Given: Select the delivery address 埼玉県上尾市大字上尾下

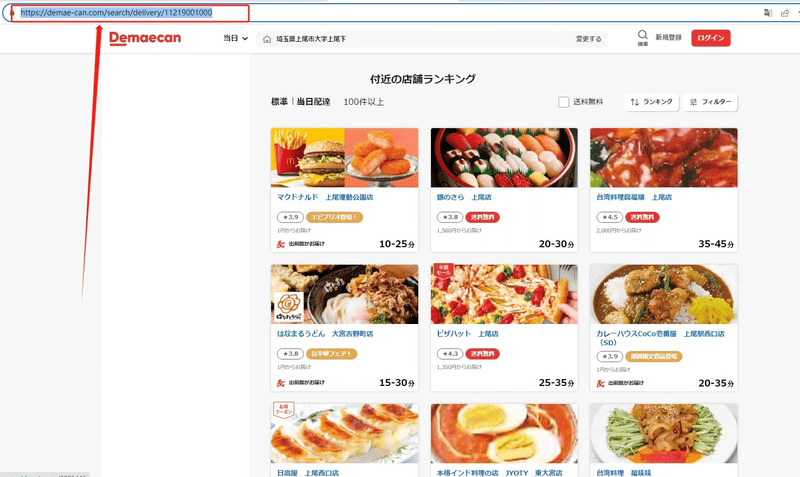Looking at the screenshot, I should click(x=311, y=39).
